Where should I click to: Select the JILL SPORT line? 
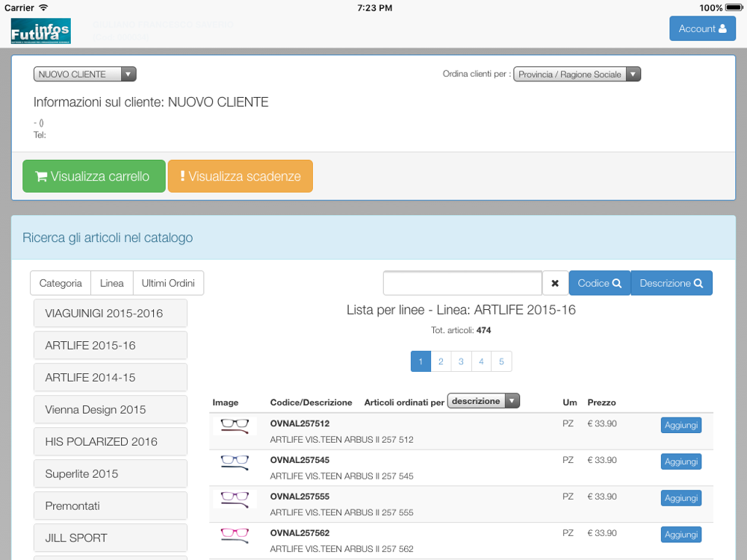[110, 538]
